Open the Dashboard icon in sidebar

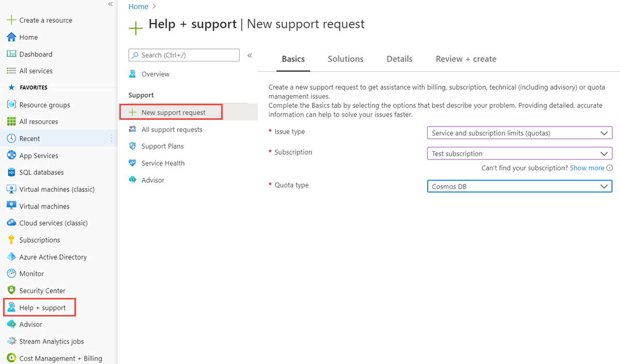(11, 54)
